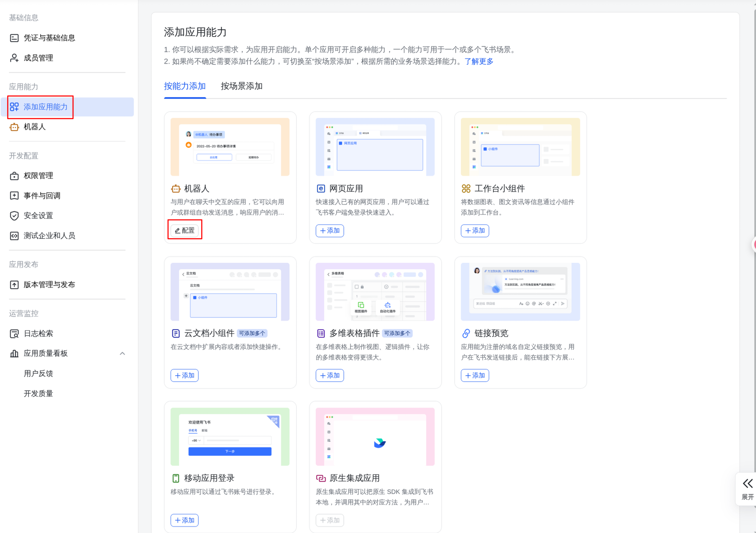Click disabled 添加 button under 原生集成应用
The image size is (756, 533).
pyautogui.click(x=330, y=520)
